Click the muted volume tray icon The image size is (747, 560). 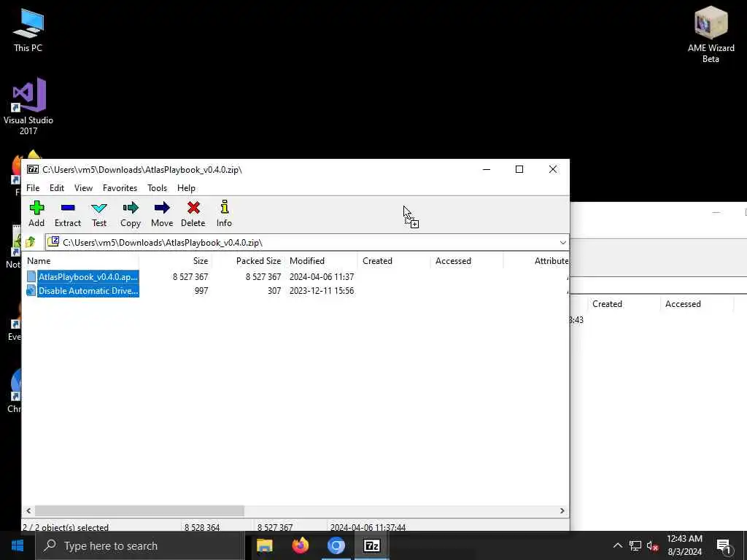point(653,545)
